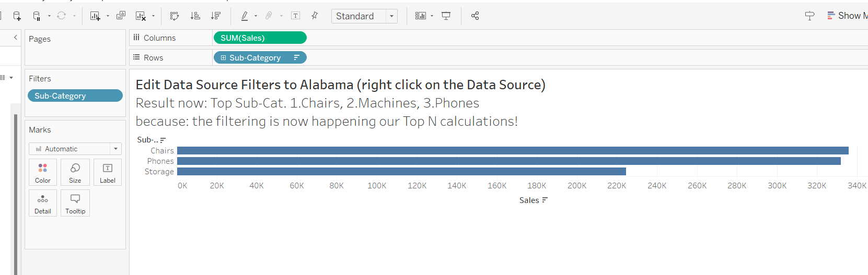Toggle the Fix Axes pin icon
Viewport: 868px width, 275px height.
(315, 16)
